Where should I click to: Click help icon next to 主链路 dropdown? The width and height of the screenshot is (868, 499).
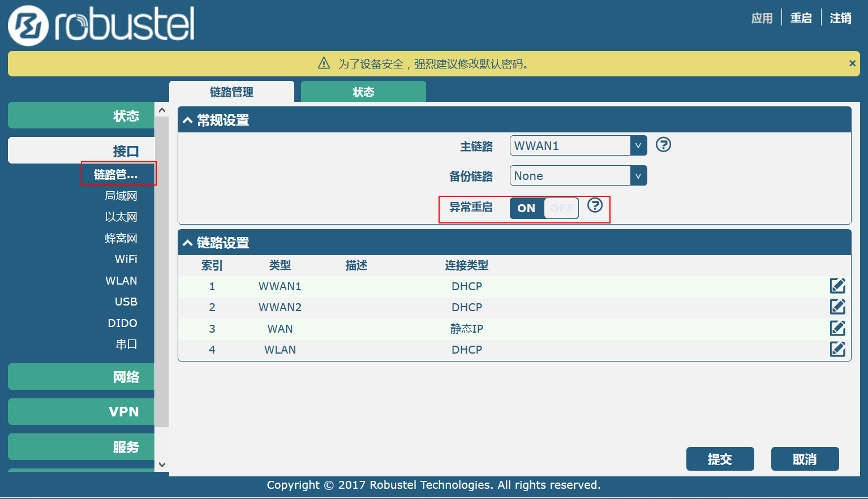(663, 145)
